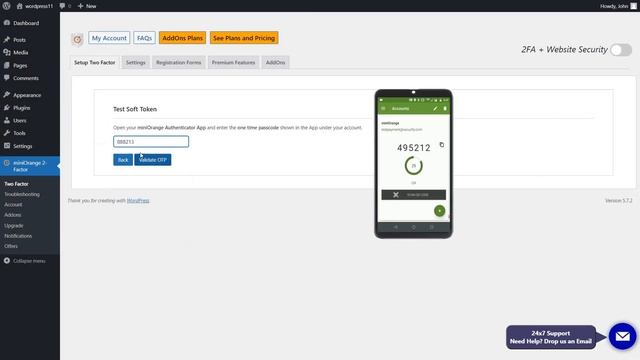This screenshot has height=360, width=640.
Task: Click the phone's recent apps navigation button
Action: (x=431, y=227)
